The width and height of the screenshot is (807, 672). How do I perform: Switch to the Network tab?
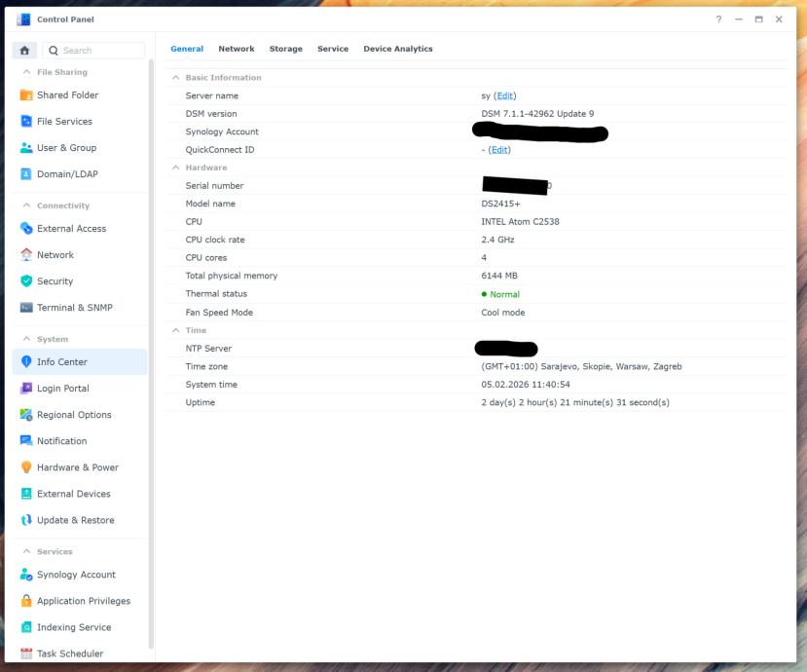(x=237, y=49)
